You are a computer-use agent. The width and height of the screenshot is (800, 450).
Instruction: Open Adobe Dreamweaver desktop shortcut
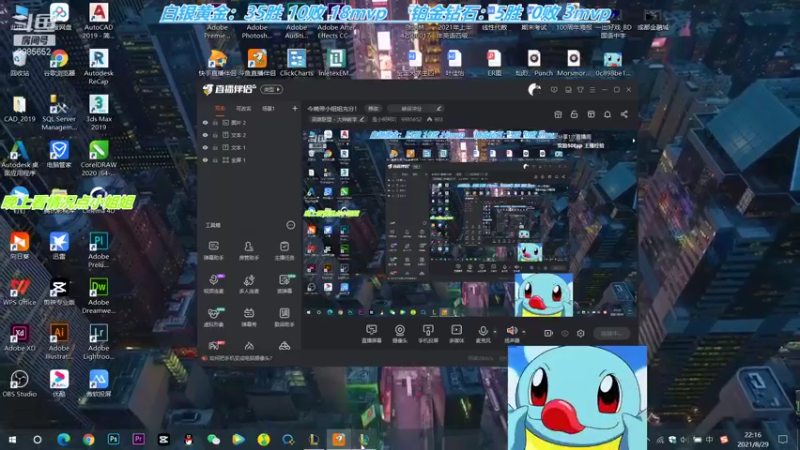tap(98, 296)
